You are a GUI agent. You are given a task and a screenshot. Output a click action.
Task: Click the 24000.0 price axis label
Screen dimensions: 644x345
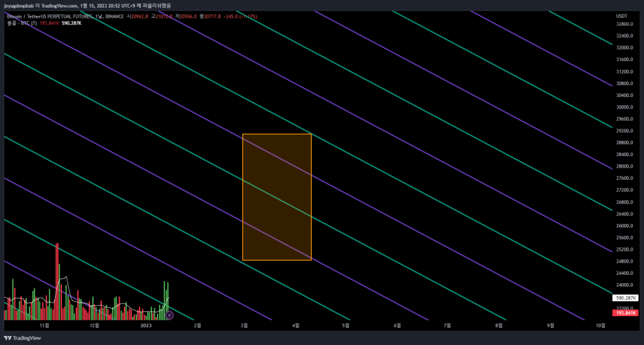coord(624,285)
